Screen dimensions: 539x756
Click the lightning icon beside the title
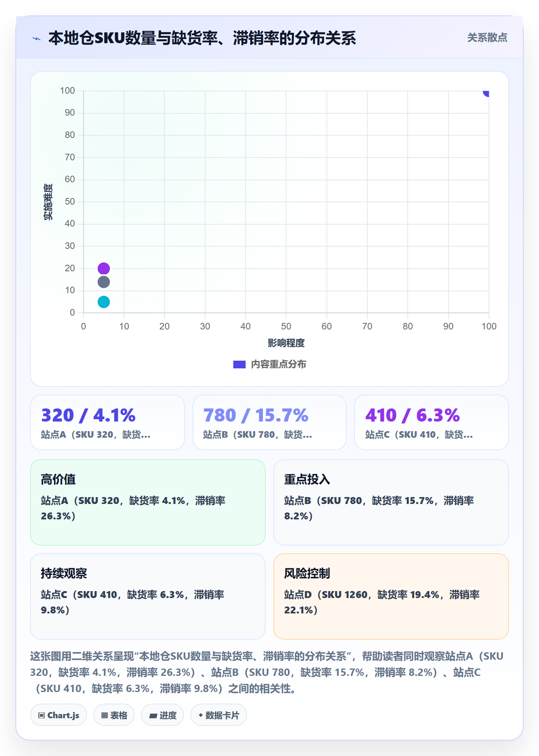[37, 39]
